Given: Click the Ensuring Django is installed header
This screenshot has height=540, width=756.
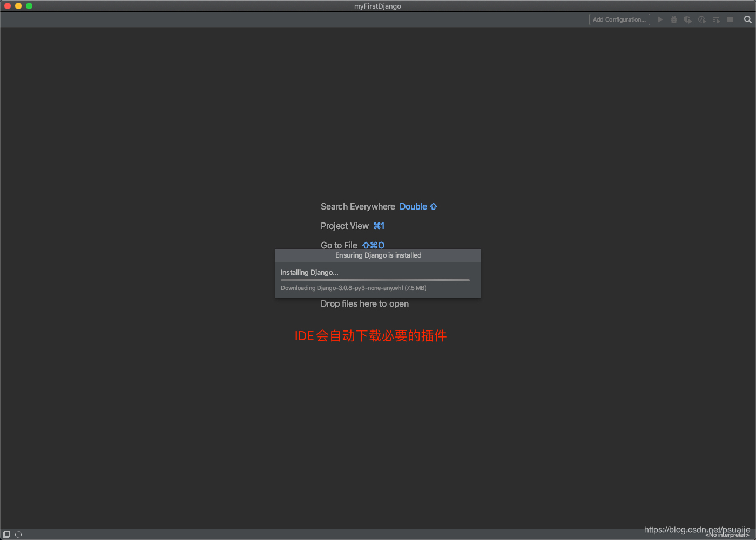Looking at the screenshot, I should [x=378, y=255].
